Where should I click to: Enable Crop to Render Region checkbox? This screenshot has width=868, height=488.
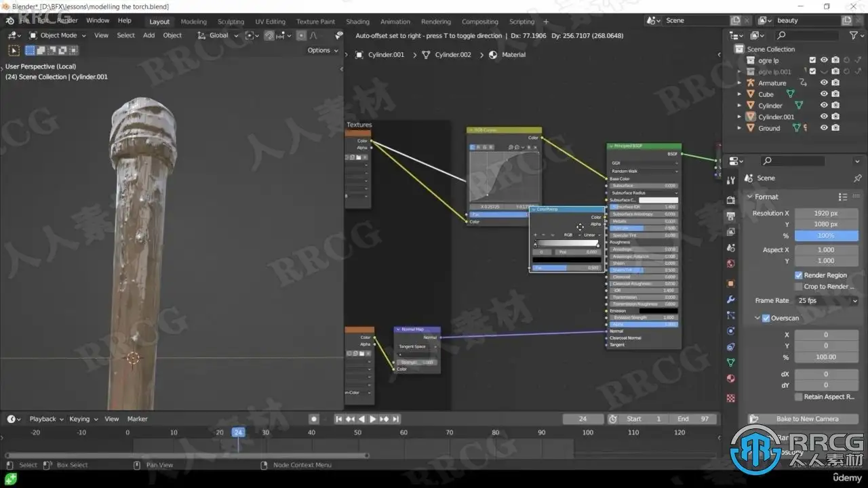click(x=799, y=287)
